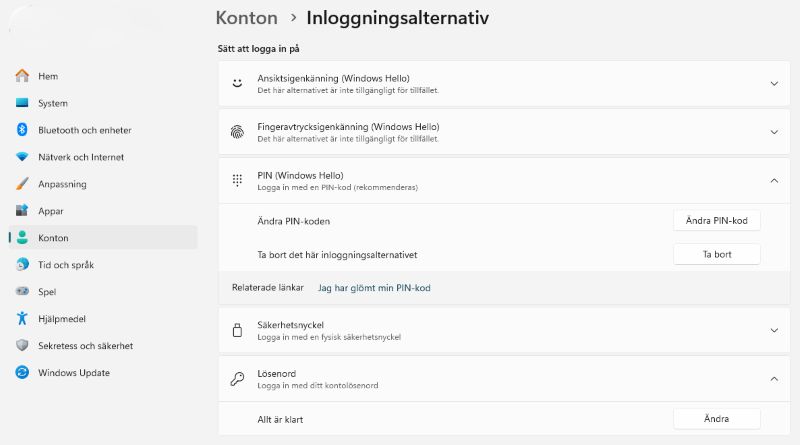Click the Allt är klart text
The height and width of the screenshot is (445, 800).
[x=280, y=419]
